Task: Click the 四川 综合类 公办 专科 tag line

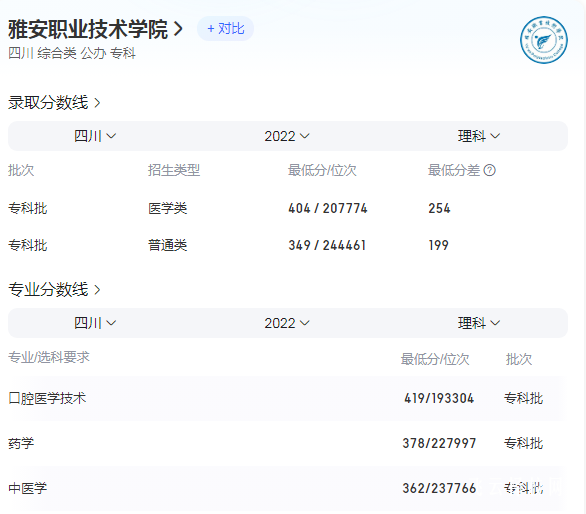Action: (72, 53)
